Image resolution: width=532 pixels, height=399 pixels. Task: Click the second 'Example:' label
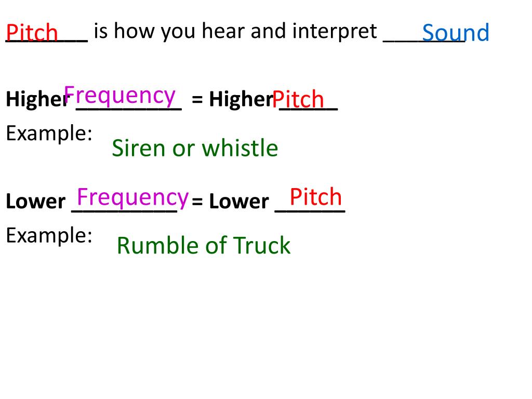click(x=49, y=235)
